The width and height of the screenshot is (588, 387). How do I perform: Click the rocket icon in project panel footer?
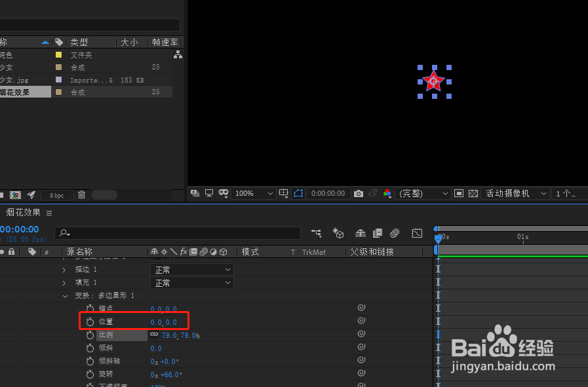tap(31, 194)
